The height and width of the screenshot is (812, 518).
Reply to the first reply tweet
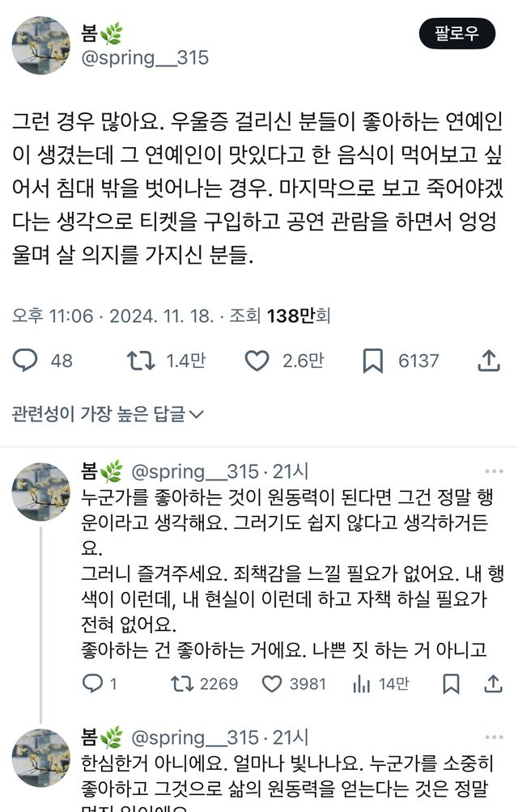point(93,684)
